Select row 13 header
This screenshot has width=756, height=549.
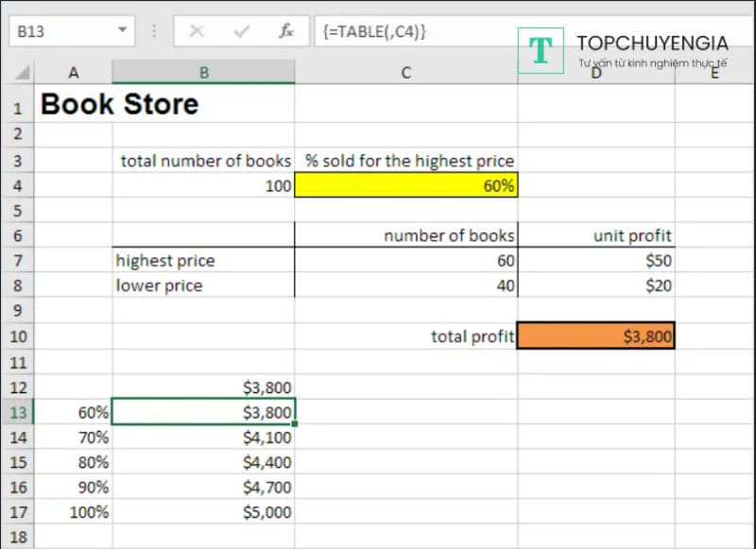coord(18,412)
